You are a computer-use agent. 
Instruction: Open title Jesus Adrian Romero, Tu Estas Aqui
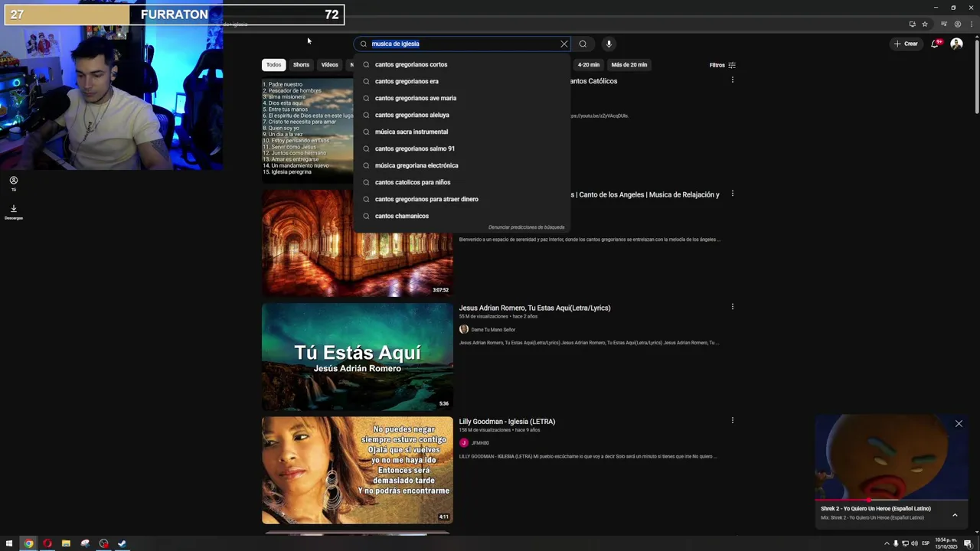(x=534, y=308)
